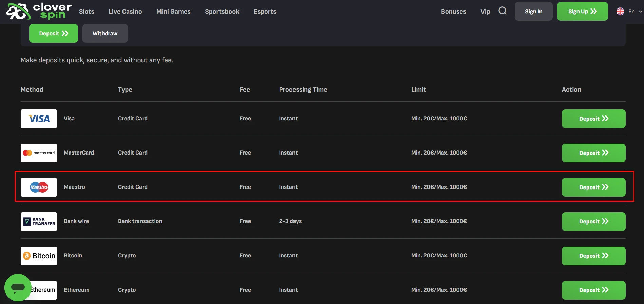Switch to the Withdraw tab
644x304 pixels.
coord(105,33)
